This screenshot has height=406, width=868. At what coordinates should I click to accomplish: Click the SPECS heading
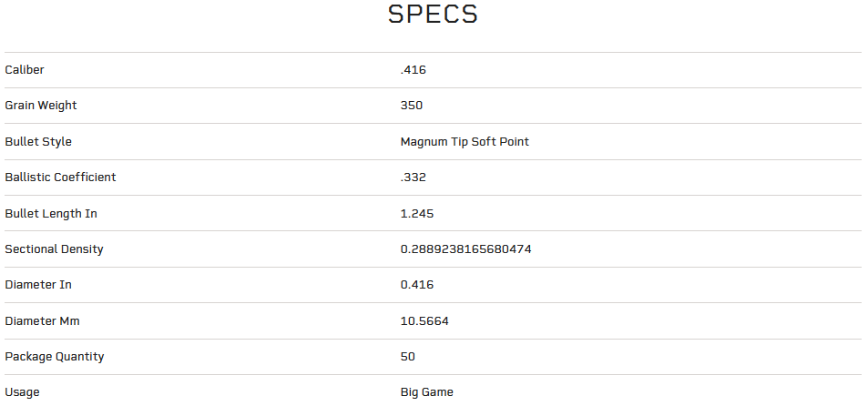tap(433, 15)
